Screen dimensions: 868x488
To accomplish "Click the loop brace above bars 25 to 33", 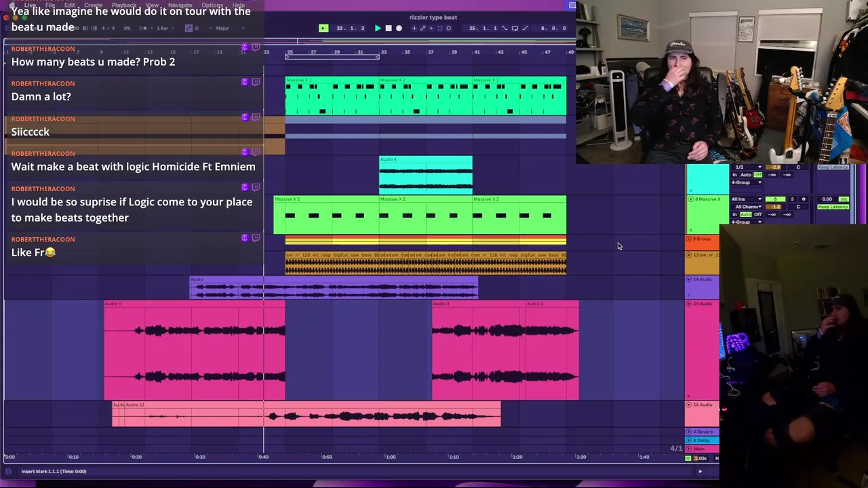I will pyautogui.click(x=332, y=57).
